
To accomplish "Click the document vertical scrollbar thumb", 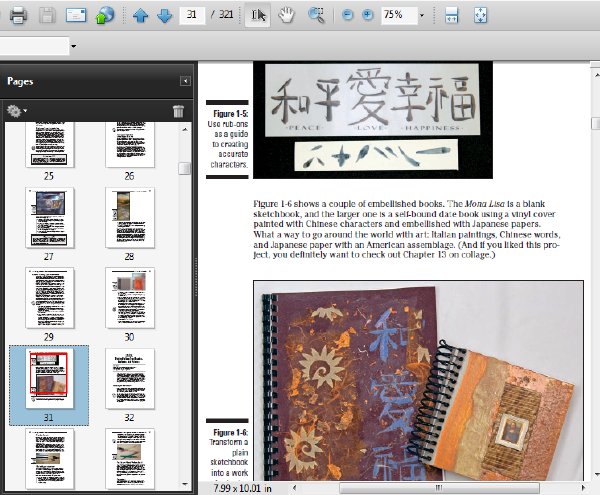I will 595,123.
